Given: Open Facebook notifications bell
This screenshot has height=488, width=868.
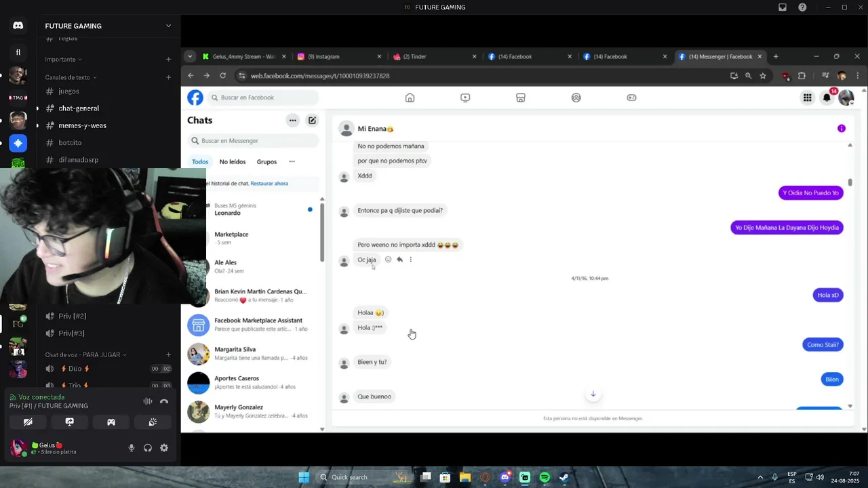Looking at the screenshot, I should (x=827, y=98).
